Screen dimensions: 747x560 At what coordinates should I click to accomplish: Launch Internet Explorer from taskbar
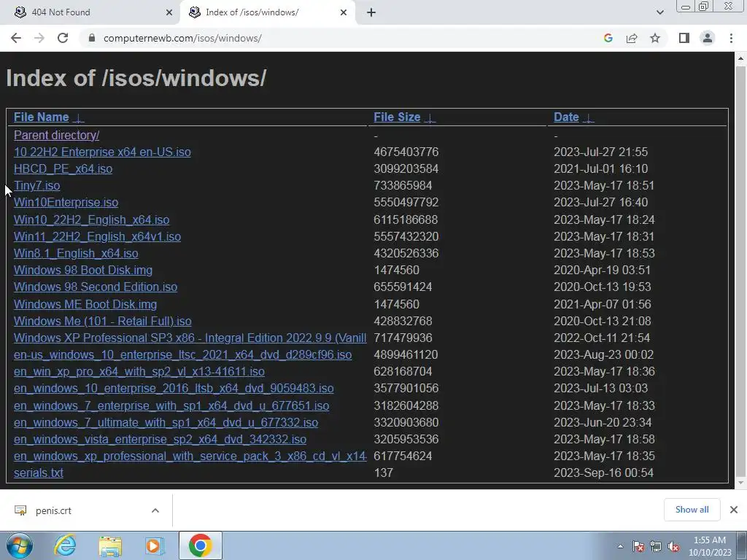[65, 545]
